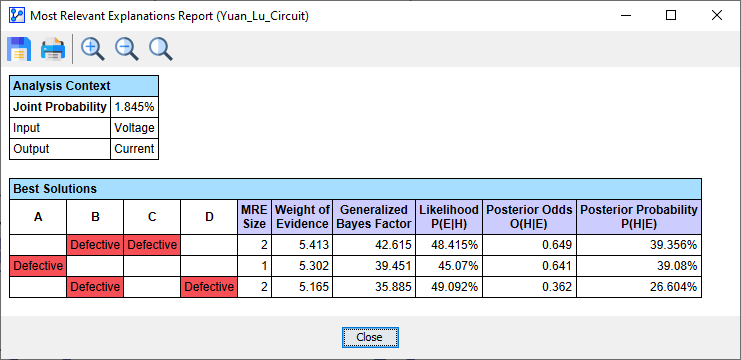The height and width of the screenshot is (360, 741).
Task: Click the Current value cell
Action: pos(135,149)
